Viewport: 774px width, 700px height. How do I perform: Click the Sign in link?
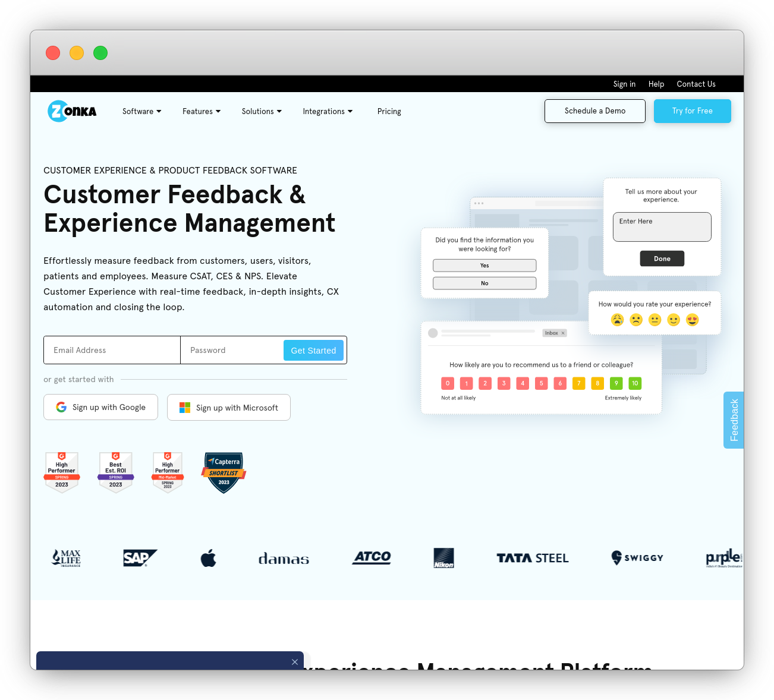pos(624,84)
